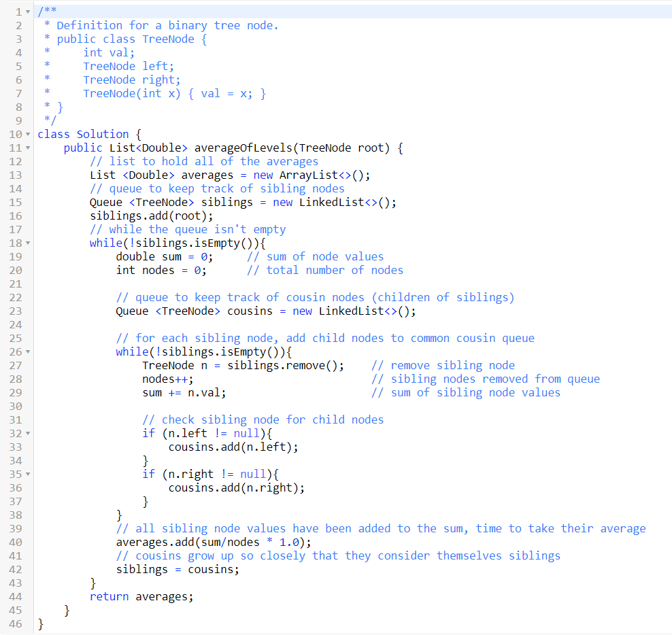This screenshot has width=672, height=635.
Task: Click 'ArrayList<>();' on line 13
Action: 325,175
